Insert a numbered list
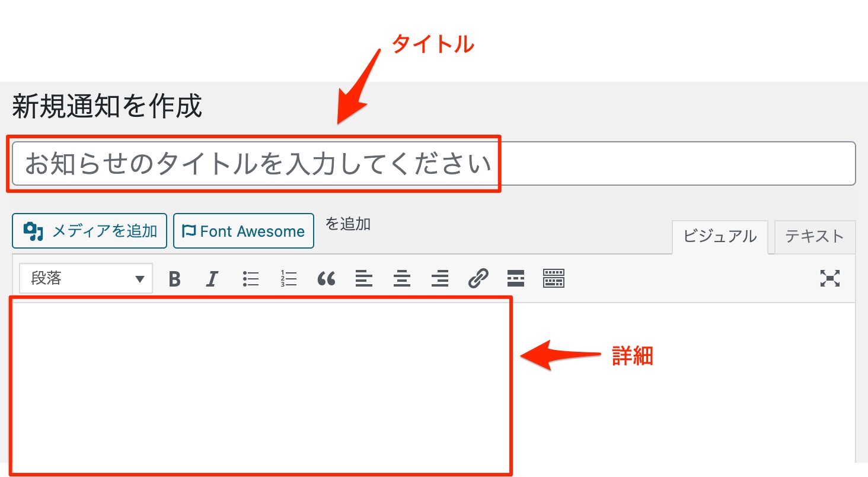Image resolution: width=868 pixels, height=477 pixels. [289, 278]
